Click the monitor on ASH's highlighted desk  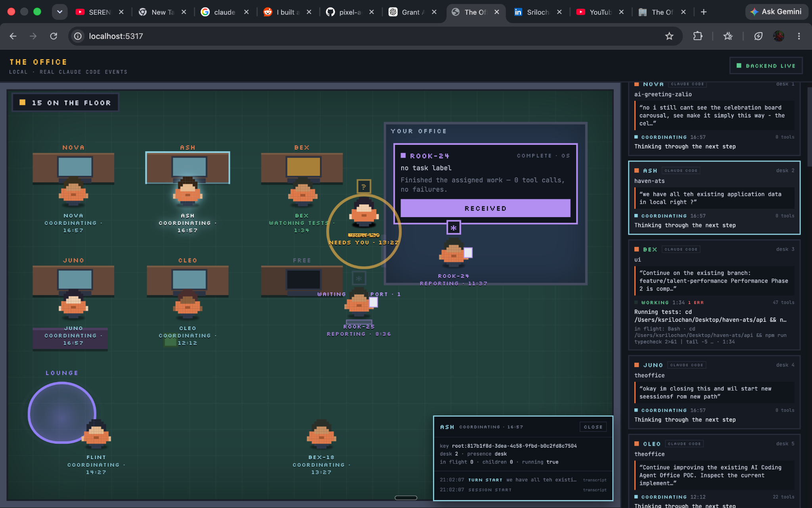pos(189,167)
